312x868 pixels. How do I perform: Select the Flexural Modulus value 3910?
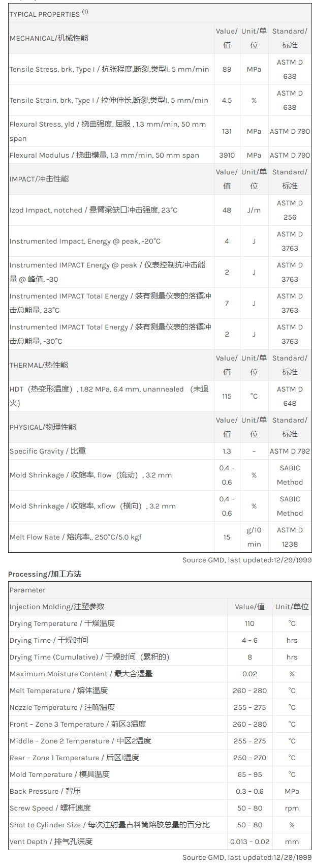tap(227, 155)
